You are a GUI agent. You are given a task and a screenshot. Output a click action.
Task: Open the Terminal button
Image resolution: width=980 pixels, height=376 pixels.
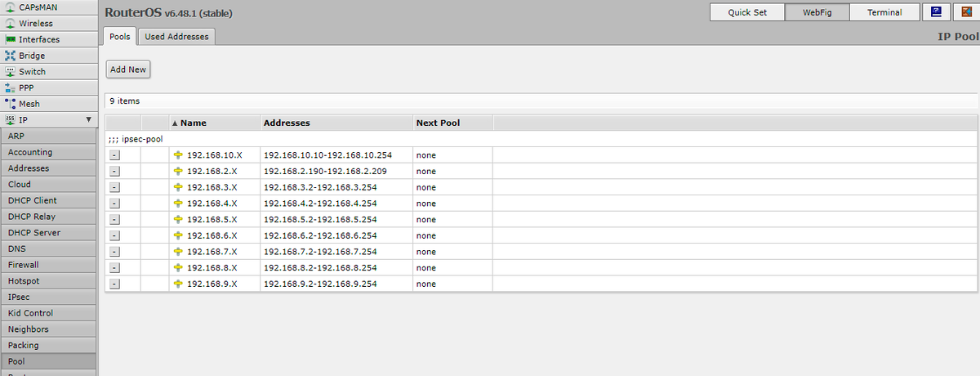click(x=884, y=12)
